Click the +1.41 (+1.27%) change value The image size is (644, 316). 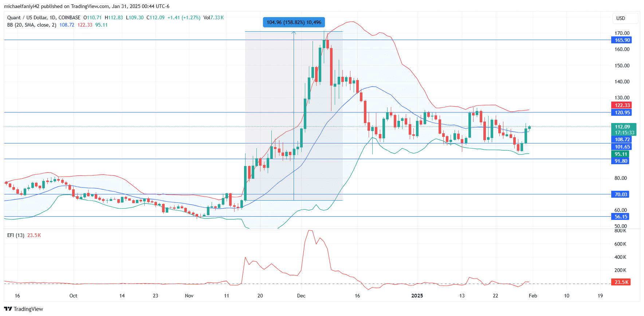click(x=184, y=17)
